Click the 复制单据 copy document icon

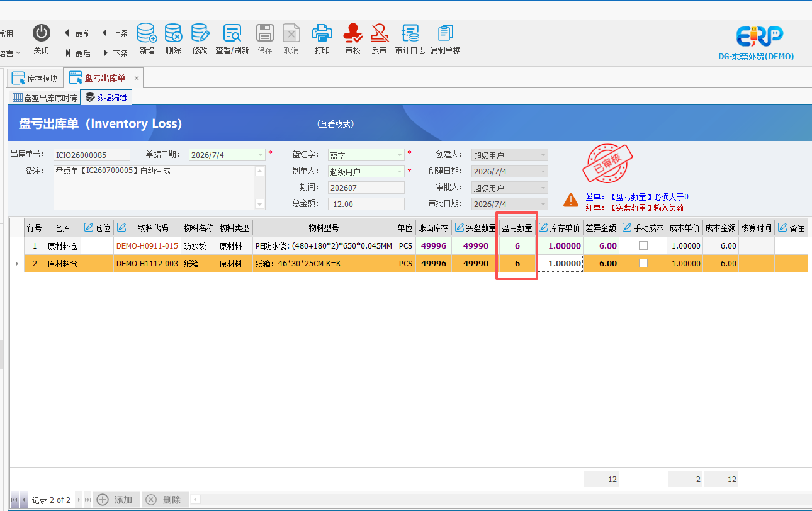446,33
